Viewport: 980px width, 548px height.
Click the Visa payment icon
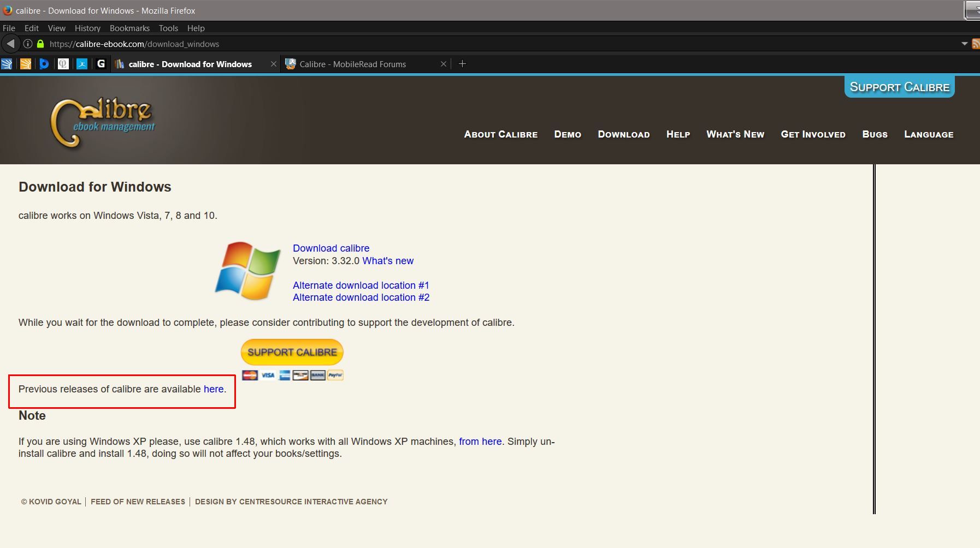(268, 375)
